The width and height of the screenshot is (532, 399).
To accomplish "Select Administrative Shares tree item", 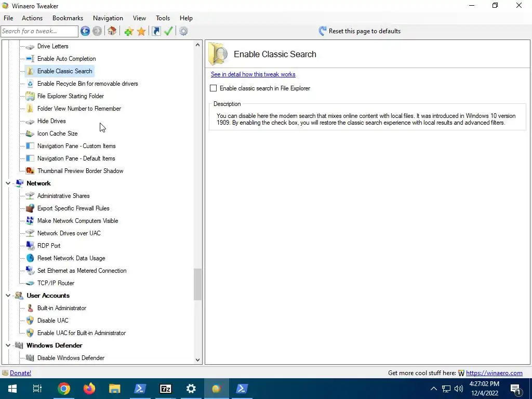I will pos(63,196).
